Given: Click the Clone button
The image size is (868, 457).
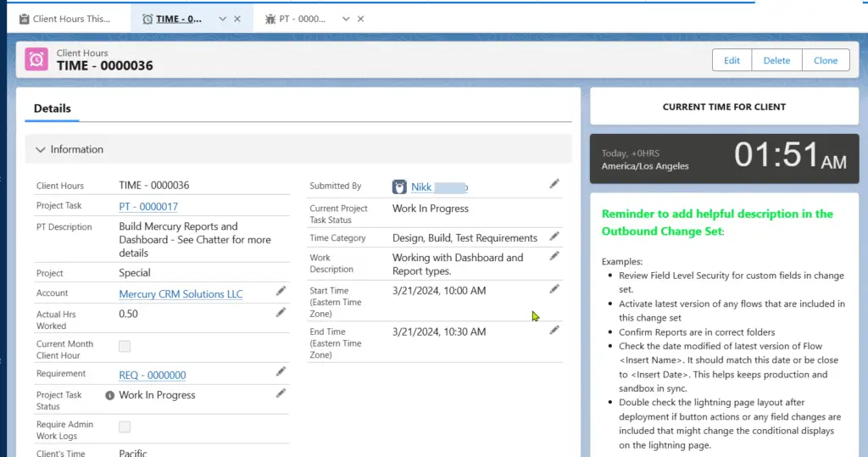Looking at the screenshot, I should click(x=825, y=60).
